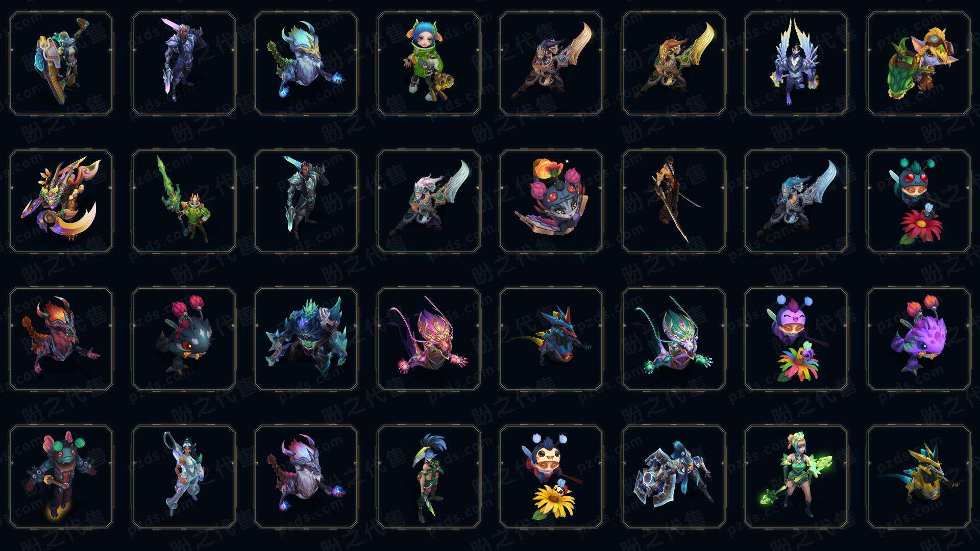
Task: Click the yellow and teal dragon creature
Action: (919, 477)
